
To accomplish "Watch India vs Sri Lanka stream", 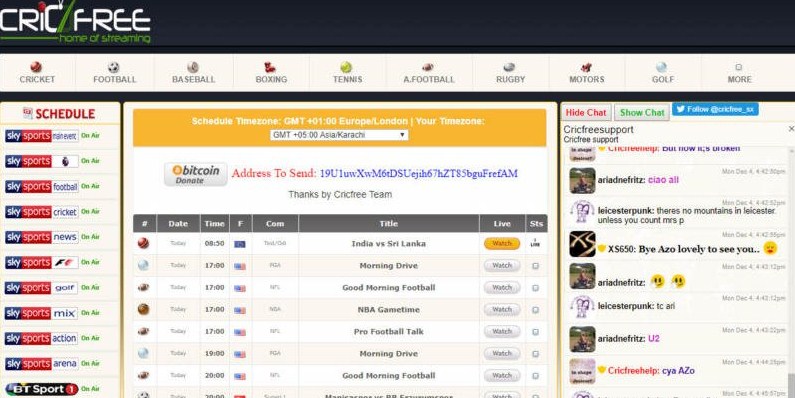I will (502, 243).
